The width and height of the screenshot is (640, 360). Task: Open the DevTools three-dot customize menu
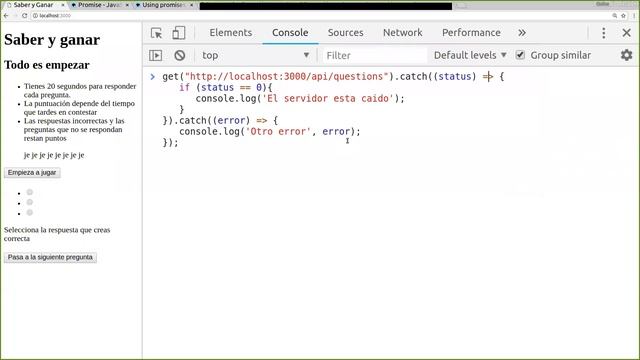[604, 33]
